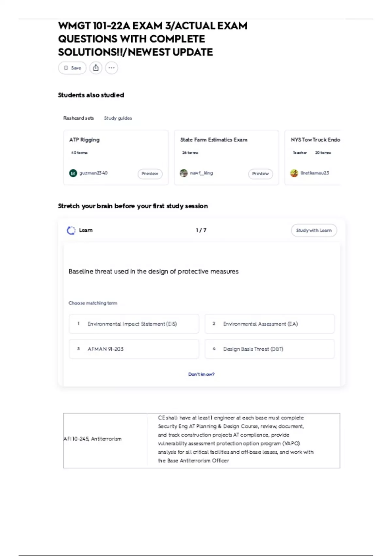Viewport: 392px width, 556px height.
Task: Click the Learn spinner icon
Action: pyautogui.click(x=71, y=231)
